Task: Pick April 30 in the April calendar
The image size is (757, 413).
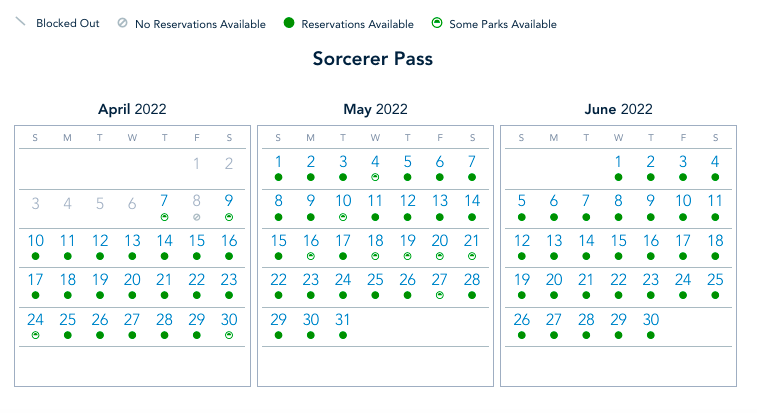Action: (229, 320)
